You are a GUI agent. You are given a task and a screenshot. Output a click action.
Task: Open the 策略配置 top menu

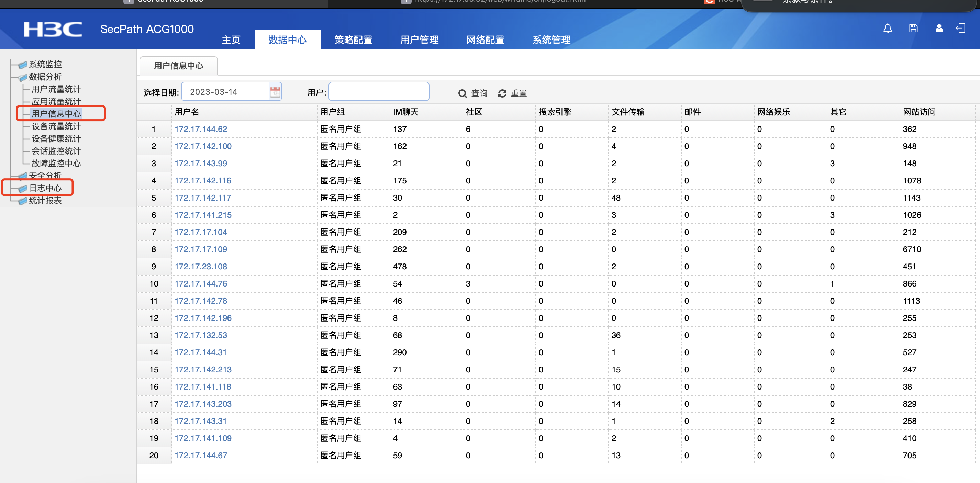pos(353,40)
